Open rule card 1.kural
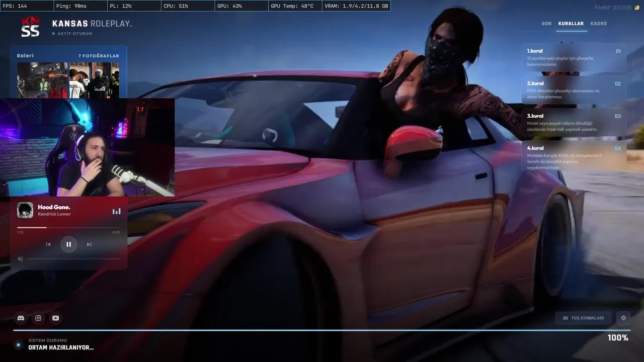This screenshot has height=362, width=644. coord(574,57)
